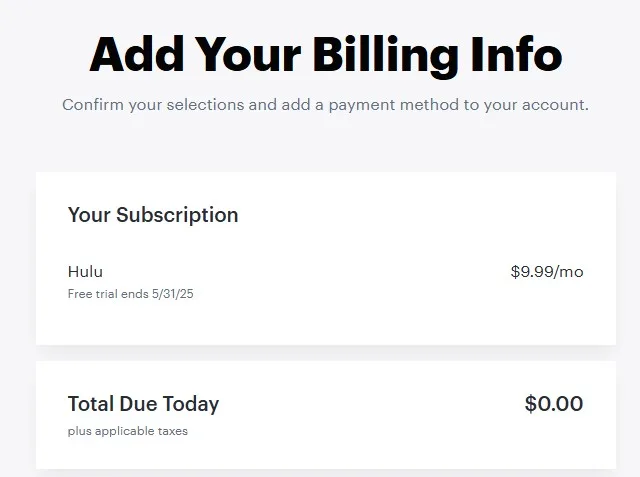Select the "Your Subscription" section title

pos(153,215)
